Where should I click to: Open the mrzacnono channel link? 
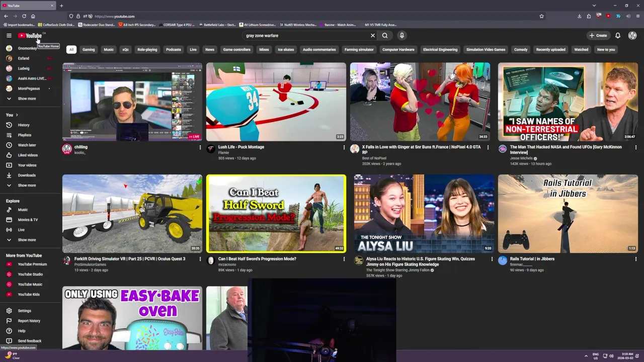pos(227,264)
